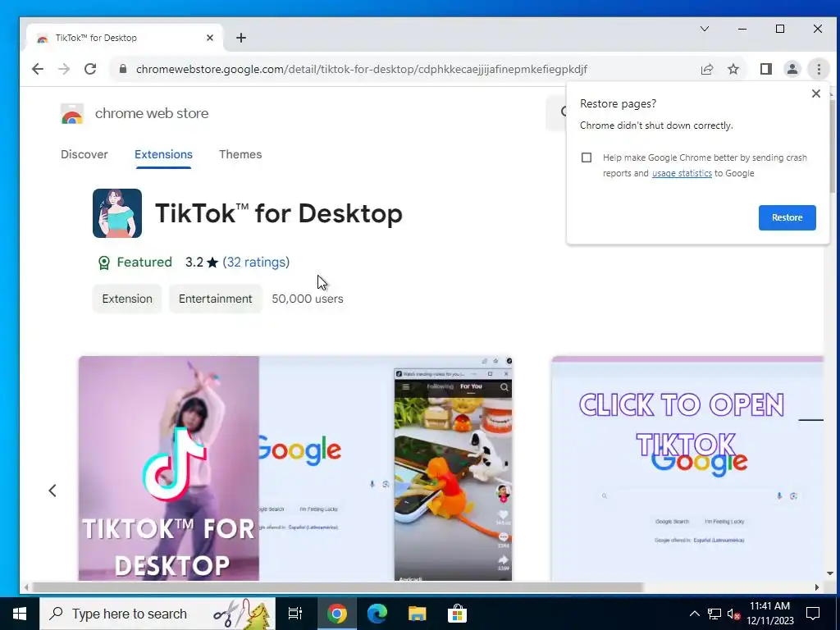Go back with the browser back arrow
The width and height of the screenshot is (840, 630).
38,69
